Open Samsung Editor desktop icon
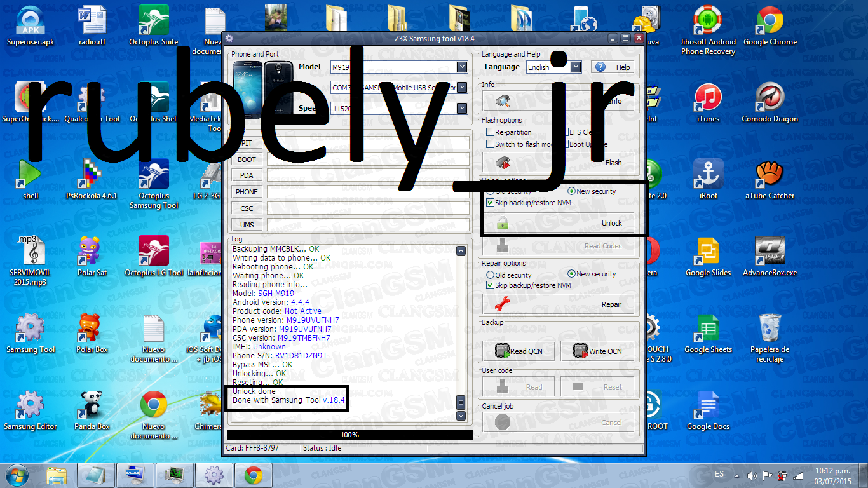The width and height of the screenshot is (868, 488). pyautogui.click(x=31, y=410)
